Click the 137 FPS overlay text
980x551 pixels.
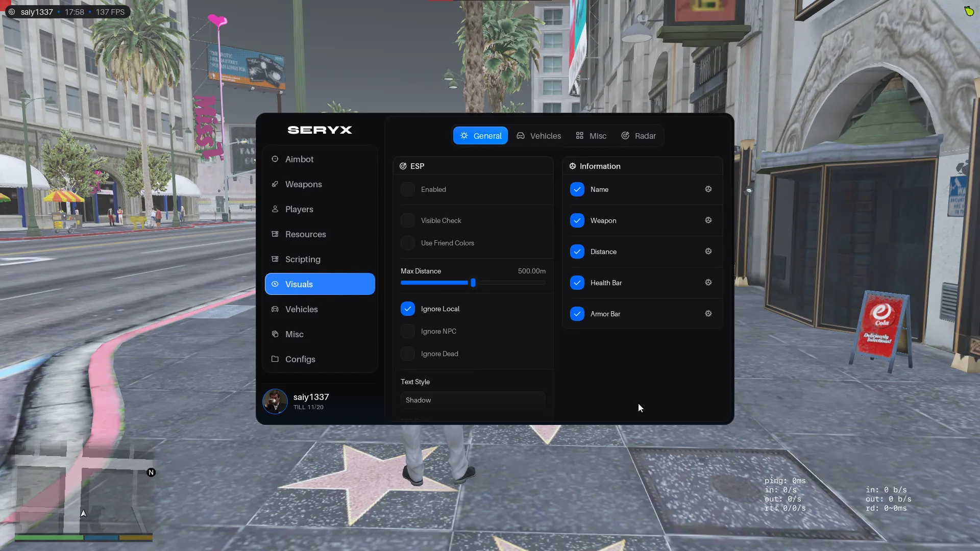pos(110,12)
